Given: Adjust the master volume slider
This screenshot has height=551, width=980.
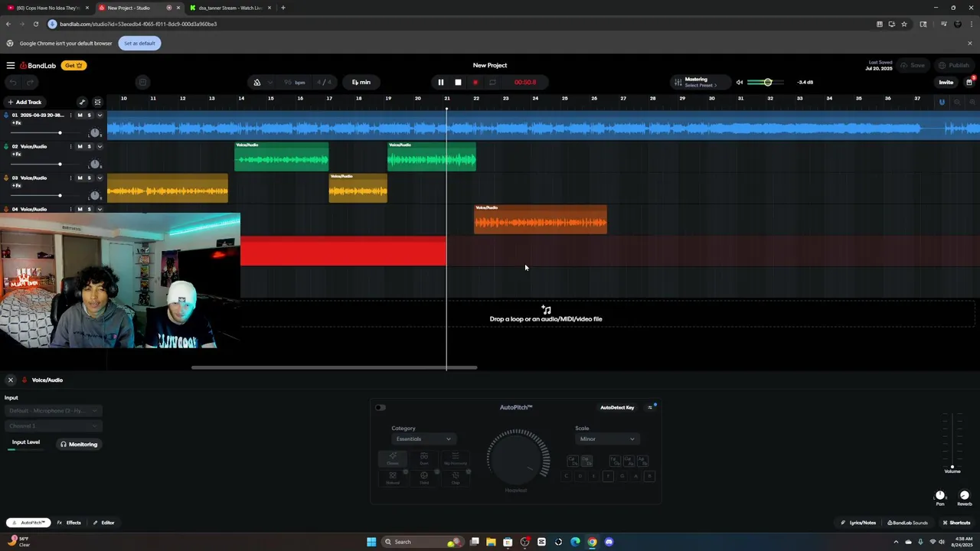Looking at the screenshot, I should [x=768, y=83].
